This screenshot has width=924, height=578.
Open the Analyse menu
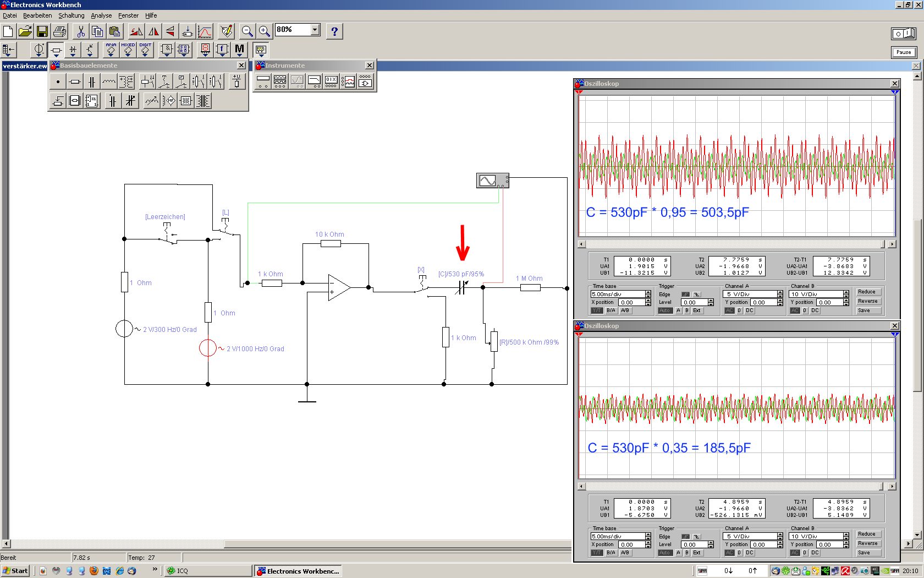coord(101,15)
